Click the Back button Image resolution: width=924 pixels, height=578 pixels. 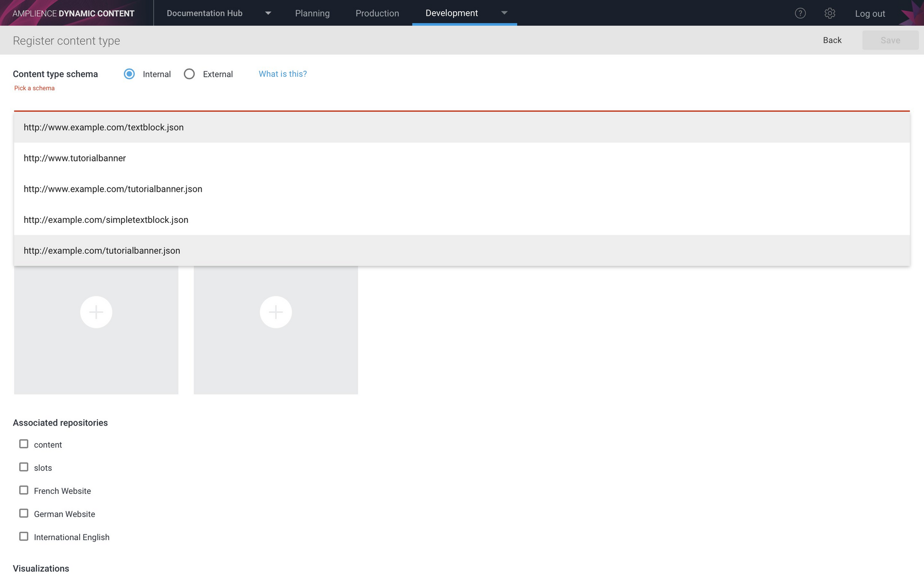click(832, 40)
